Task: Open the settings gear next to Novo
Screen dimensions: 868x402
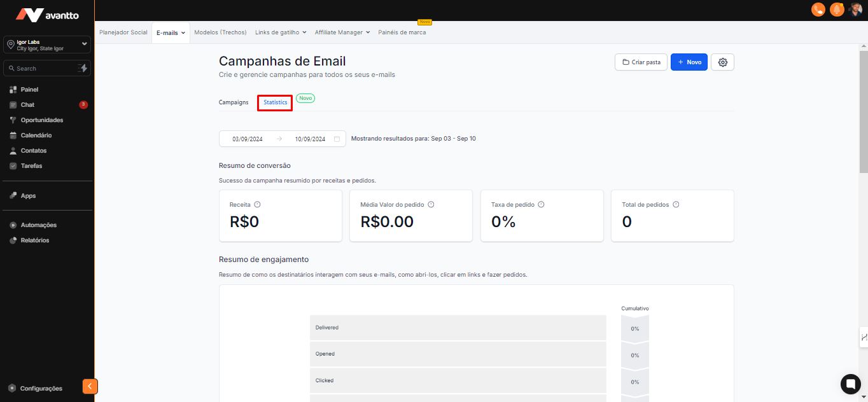Action: point(722,62)
